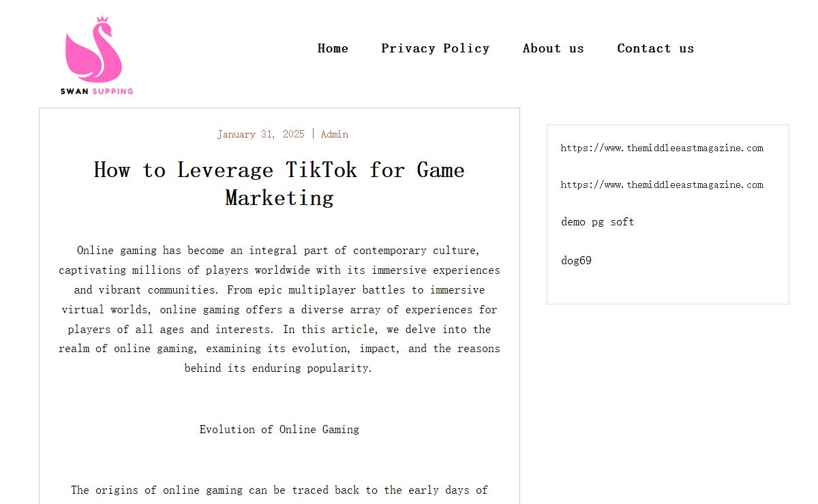Viewport: 818px width, 504px height.
Task: Open the 'dog69' sidebar link
Action: click(576, 261)
